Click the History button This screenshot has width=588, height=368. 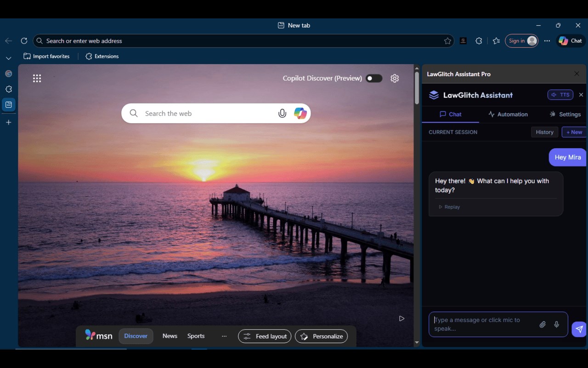pos(544,132)
